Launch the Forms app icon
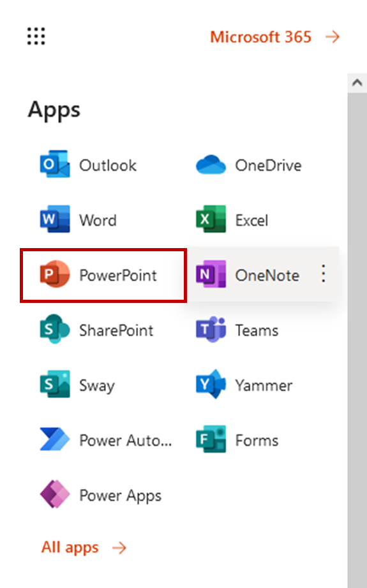 pos(211,439)
